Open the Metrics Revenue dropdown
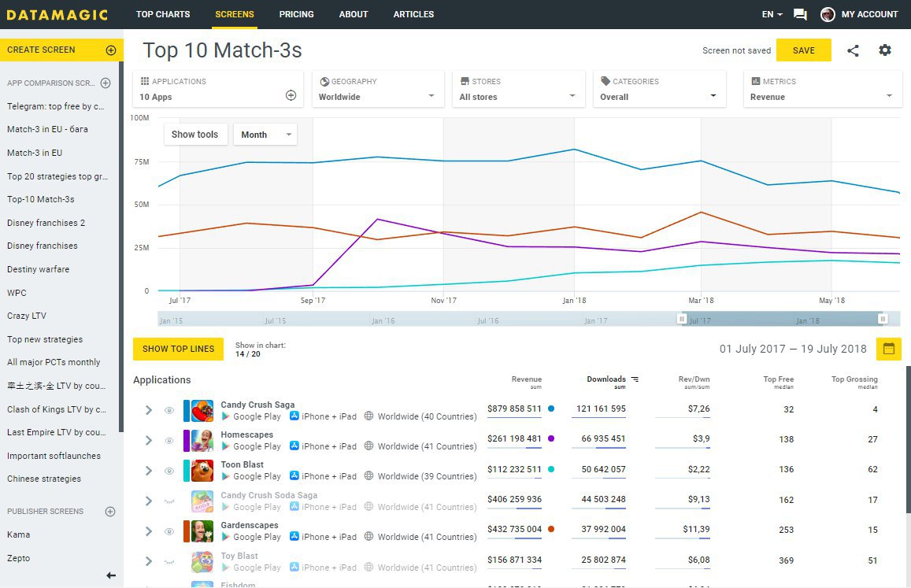The height and width of the screenshot is (588, 911). point(822,97)
